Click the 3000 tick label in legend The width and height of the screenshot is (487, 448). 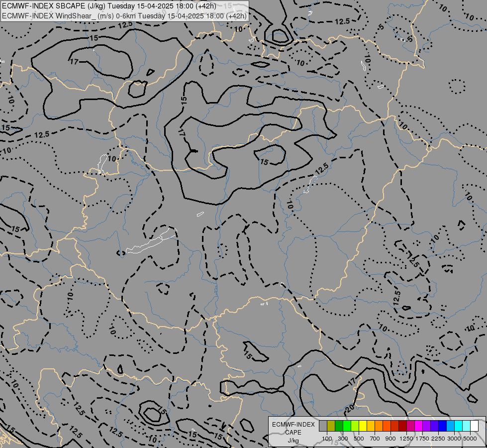(x=454, y=439)
